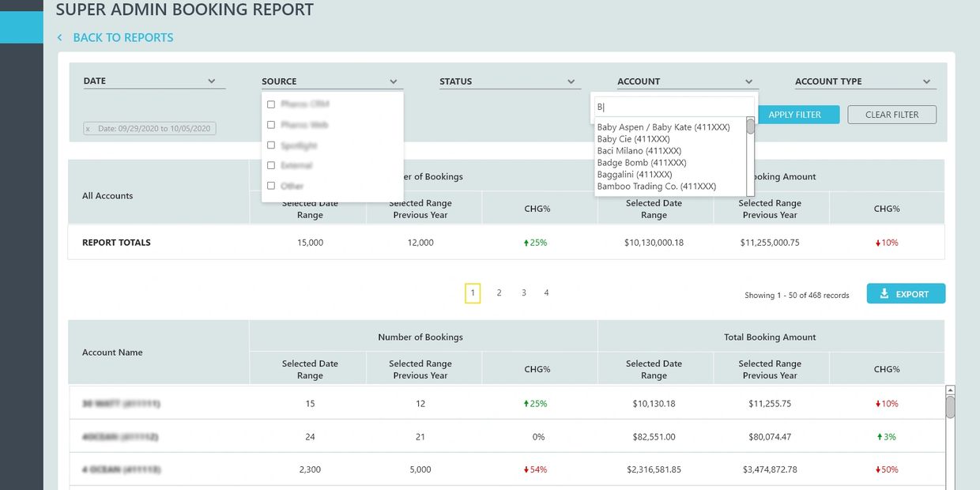Click the Apply Filter button
Viewport: 980px width, 490px height.
(x=794, y=115)
